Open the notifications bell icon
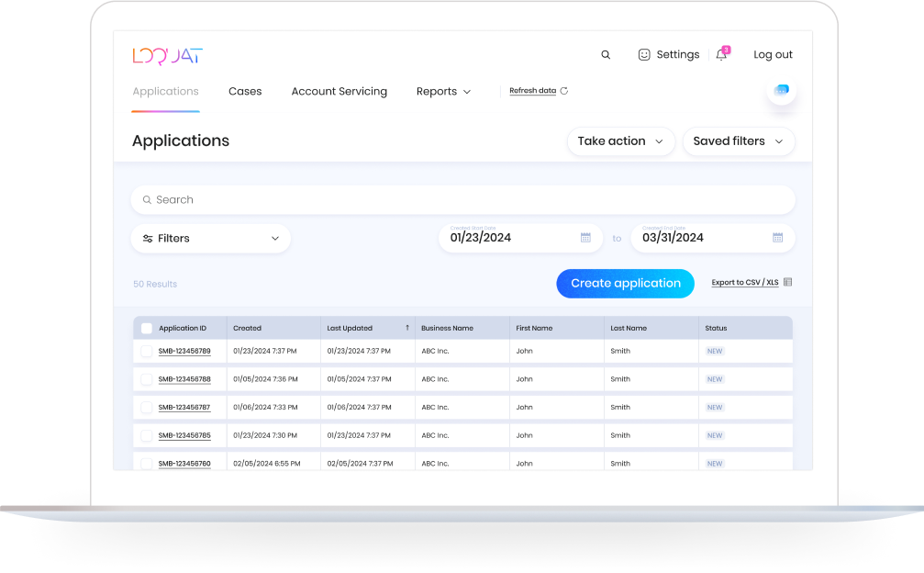Image resolution: width=924 pixels, height=573 pixels. pos(721,55)
